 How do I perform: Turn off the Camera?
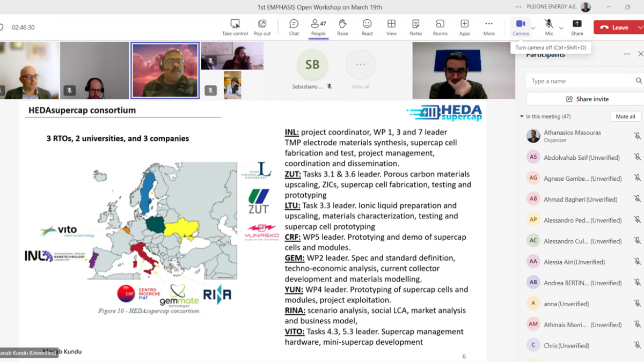coord(520,27)
